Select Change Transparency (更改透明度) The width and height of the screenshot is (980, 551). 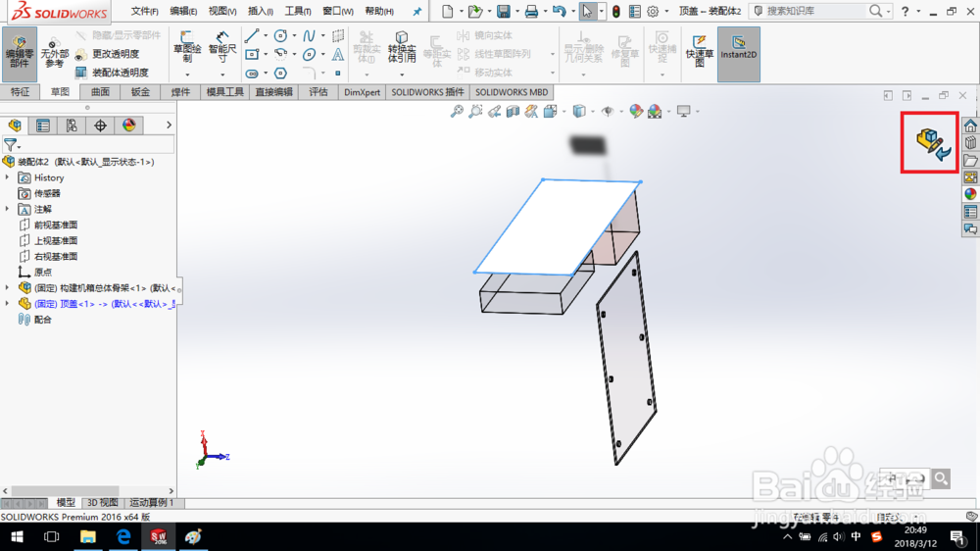coord(108,54)
